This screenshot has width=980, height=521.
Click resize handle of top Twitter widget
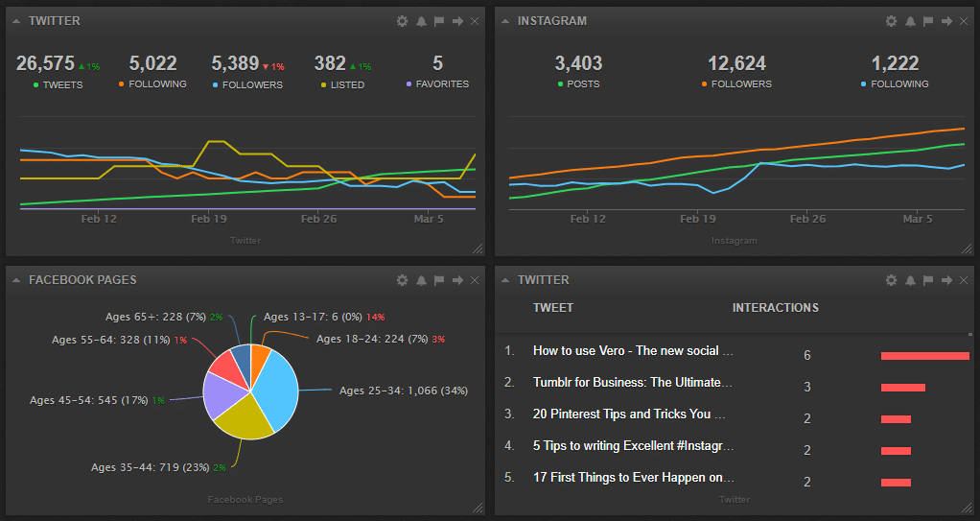(x=478, y=249)
